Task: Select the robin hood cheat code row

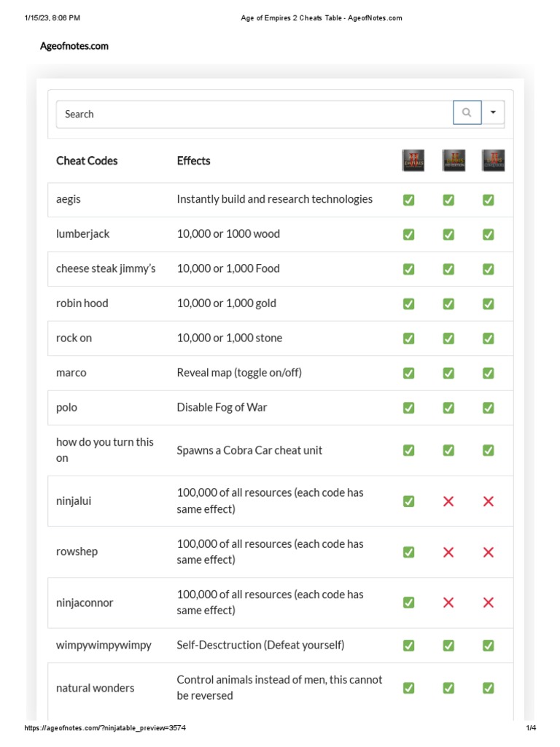Action: [82, 303]
